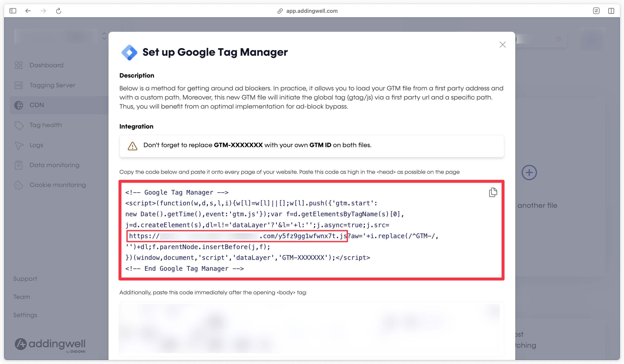Click the plus icon to add another file
This screenshot has height=364, width=624.
coord(529,173)
